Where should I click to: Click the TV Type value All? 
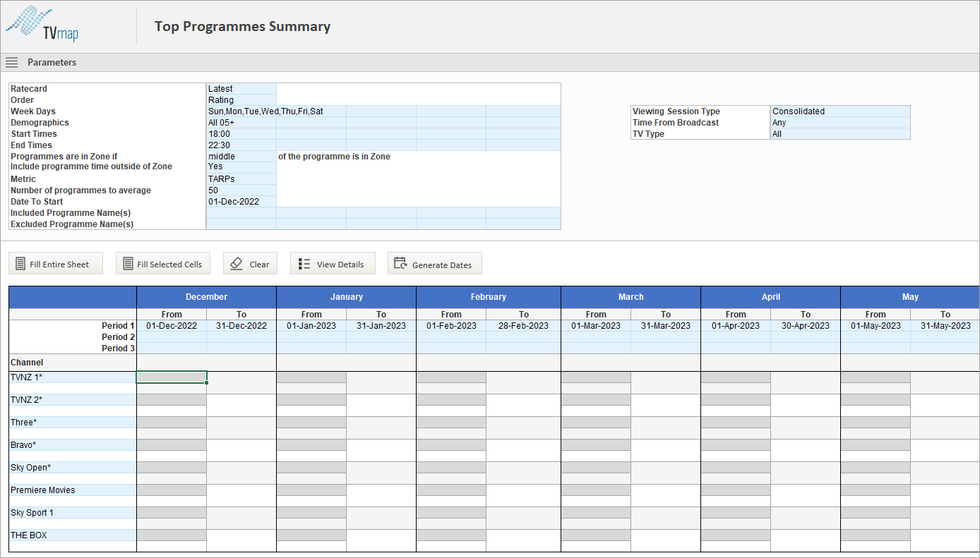840,134
